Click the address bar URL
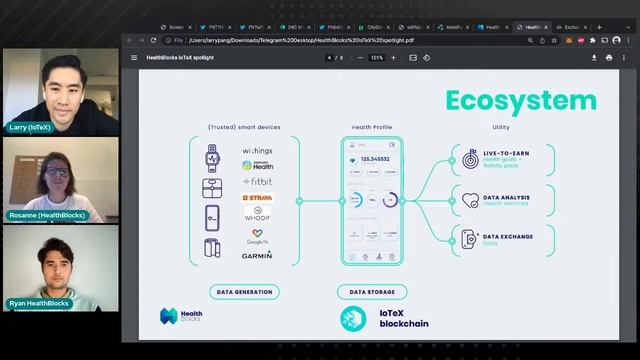 point(301,40)
